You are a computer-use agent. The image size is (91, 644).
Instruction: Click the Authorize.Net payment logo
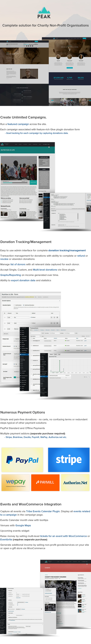tap(75, 483)
